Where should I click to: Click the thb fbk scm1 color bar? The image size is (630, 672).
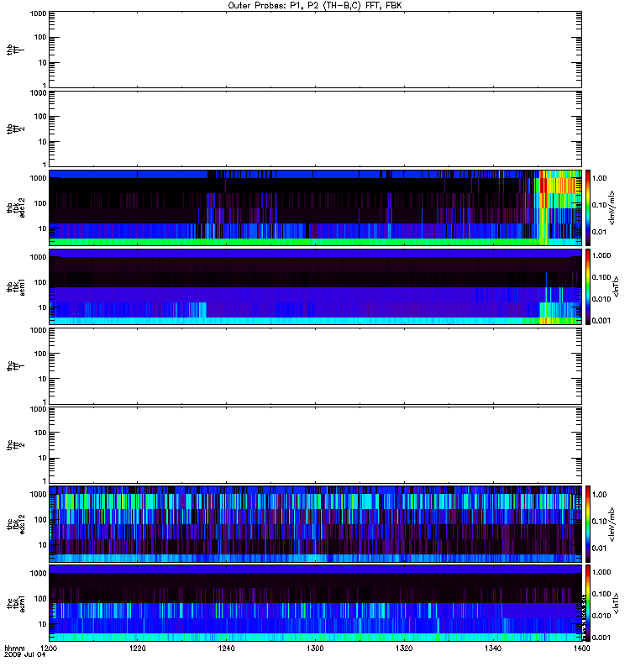point(588,286)
